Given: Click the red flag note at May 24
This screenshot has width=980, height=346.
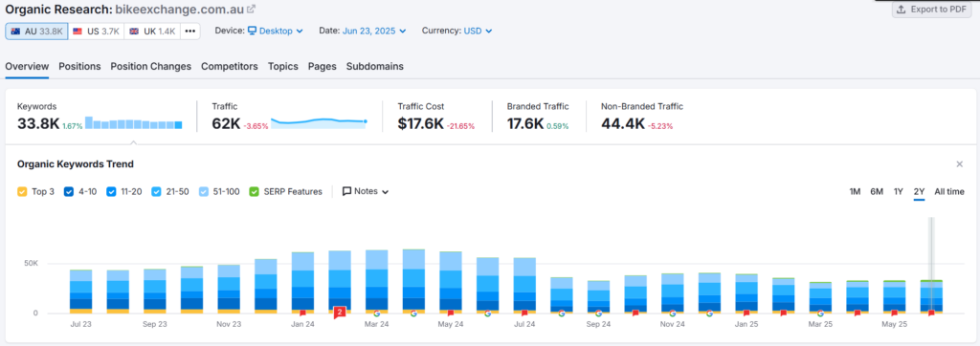Looking at the screenshot, I should pos(451,313).
